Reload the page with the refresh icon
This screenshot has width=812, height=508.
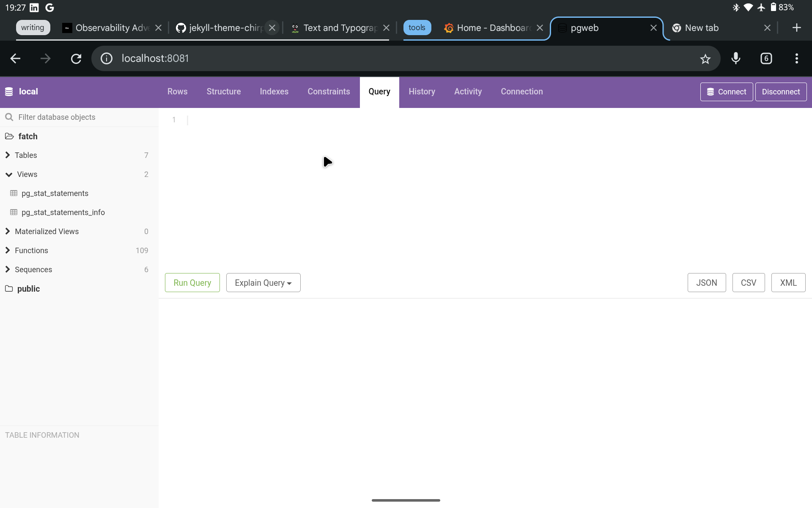click(x=76, y=58)
